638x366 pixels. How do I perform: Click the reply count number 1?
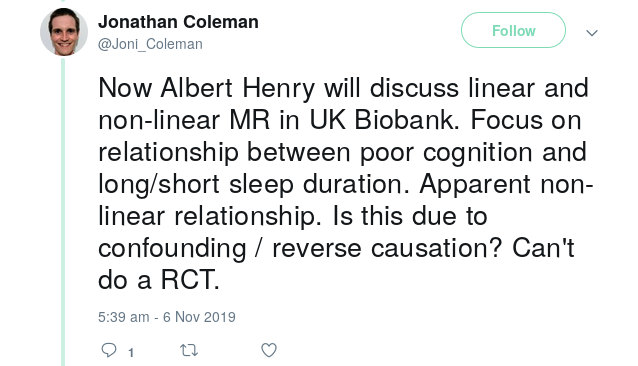[x=131, y=353]
